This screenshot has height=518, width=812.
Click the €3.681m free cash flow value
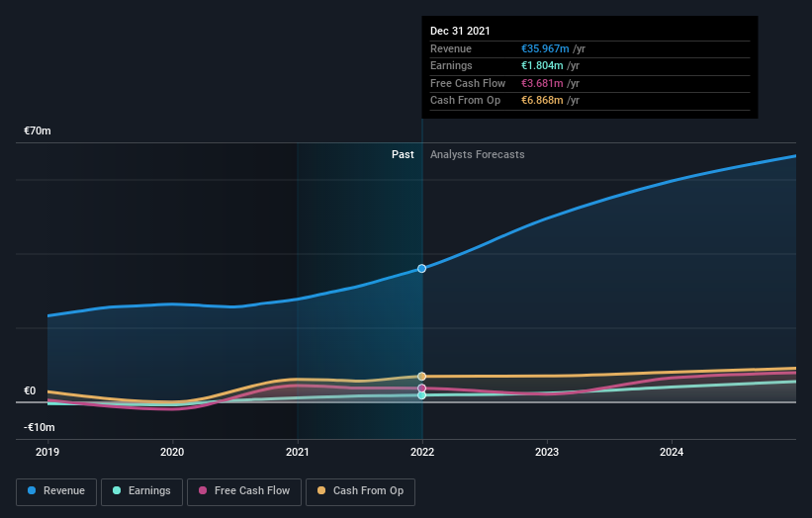point(542,83)
